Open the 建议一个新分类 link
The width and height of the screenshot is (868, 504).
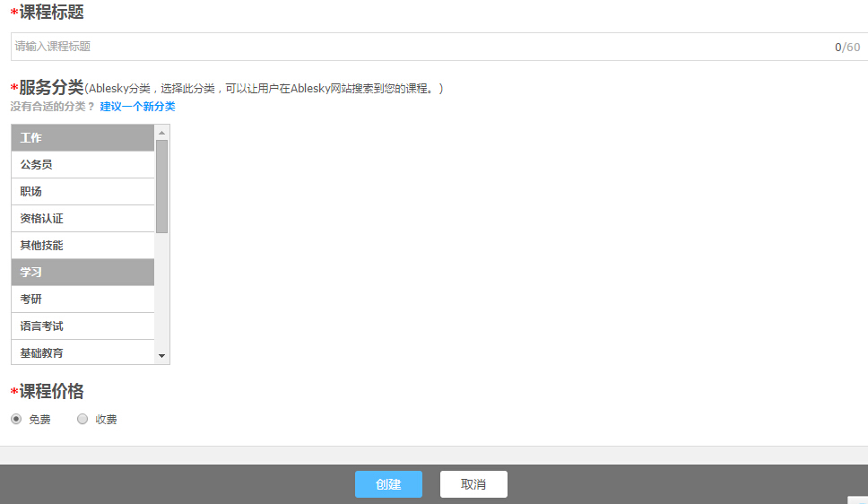137,107
